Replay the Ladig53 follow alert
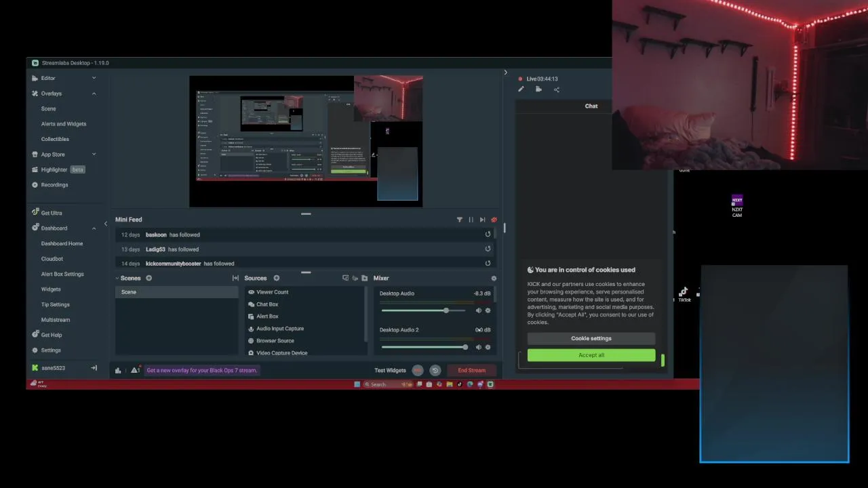Screen dimensions: 868x488 488,249
